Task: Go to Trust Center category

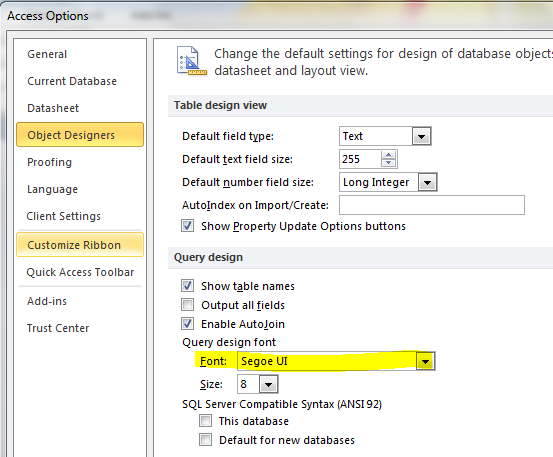Action: [x=58, y=328]
